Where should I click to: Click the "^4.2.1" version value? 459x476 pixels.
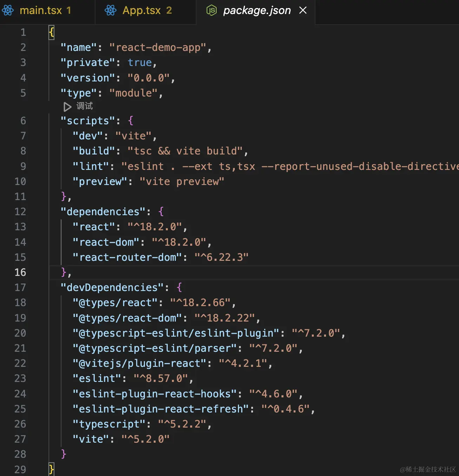pos(243,363)
